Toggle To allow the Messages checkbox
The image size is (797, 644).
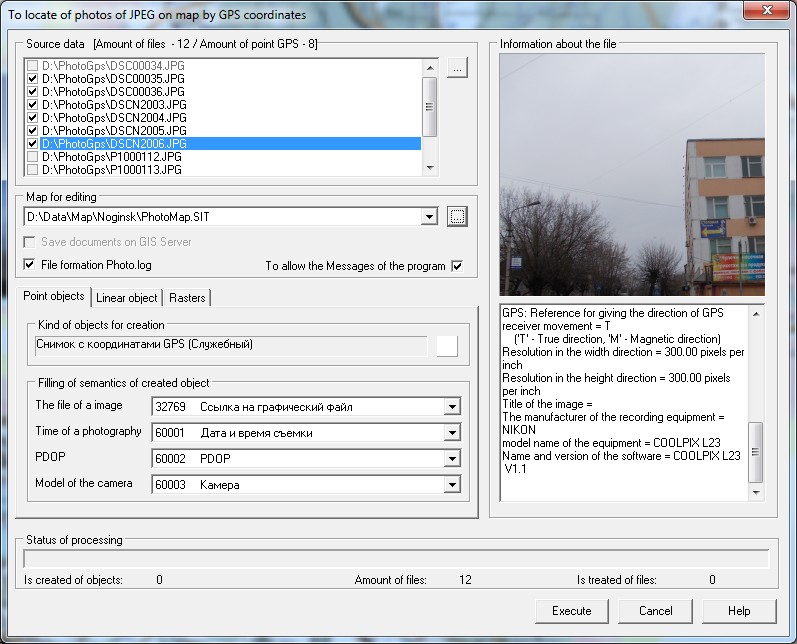[x=457, y=266]
